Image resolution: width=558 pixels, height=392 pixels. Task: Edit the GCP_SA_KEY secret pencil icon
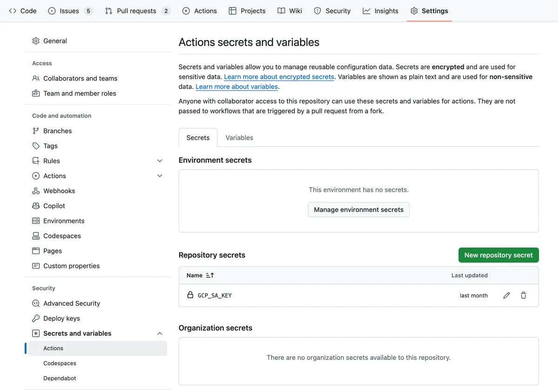coord(507,295)
